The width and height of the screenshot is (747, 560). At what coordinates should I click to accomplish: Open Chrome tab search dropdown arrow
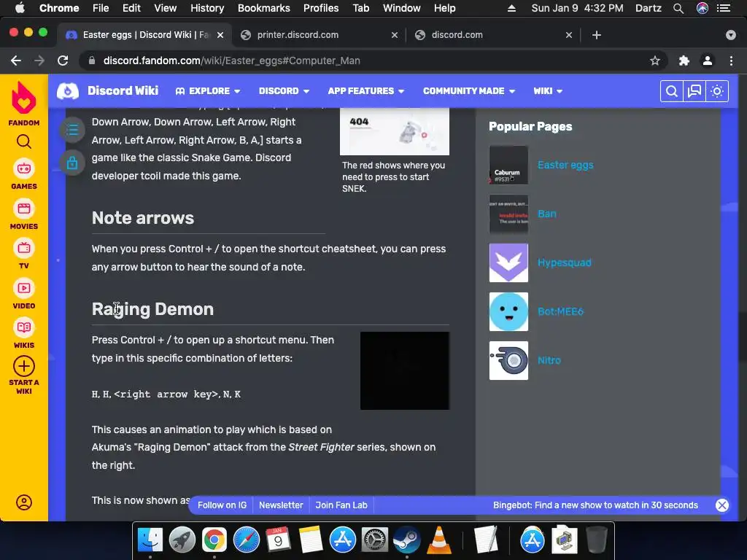731,35
